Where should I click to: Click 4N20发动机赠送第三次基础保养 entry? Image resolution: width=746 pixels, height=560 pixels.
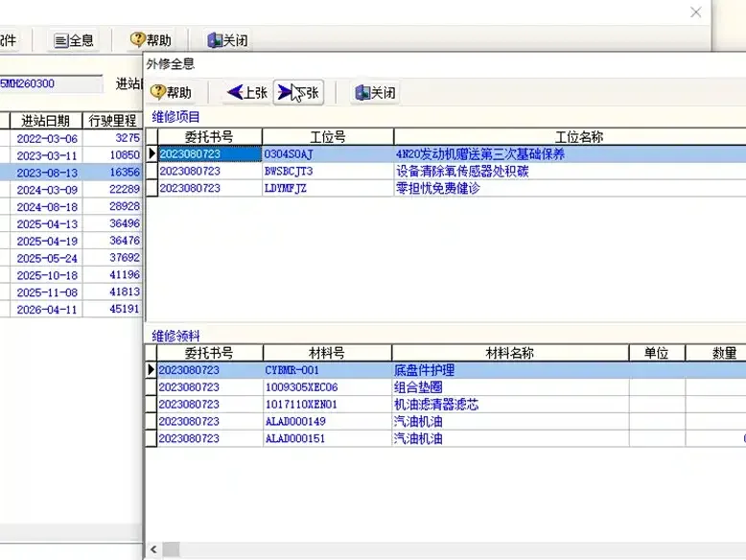[x=480, y=154]
